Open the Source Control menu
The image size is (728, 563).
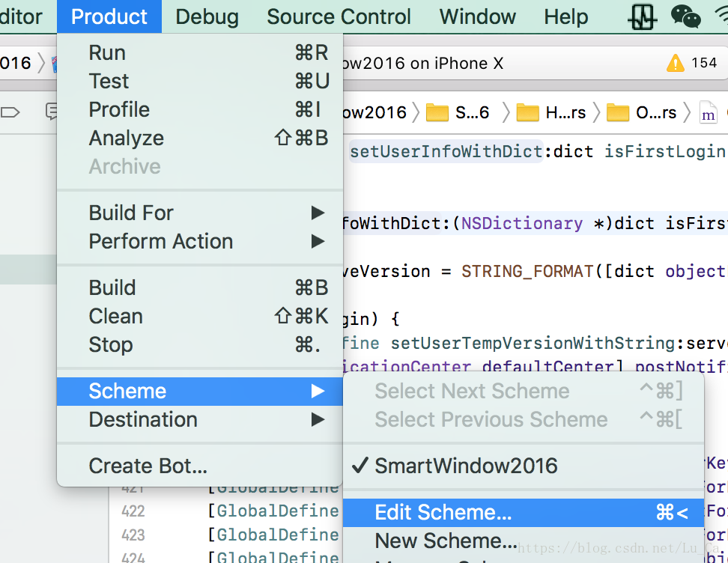339,16
